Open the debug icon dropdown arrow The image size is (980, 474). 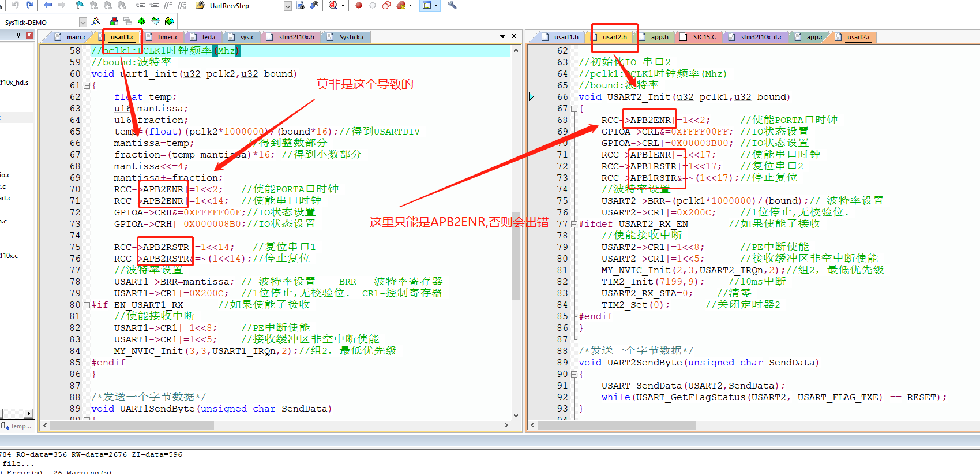343,5
